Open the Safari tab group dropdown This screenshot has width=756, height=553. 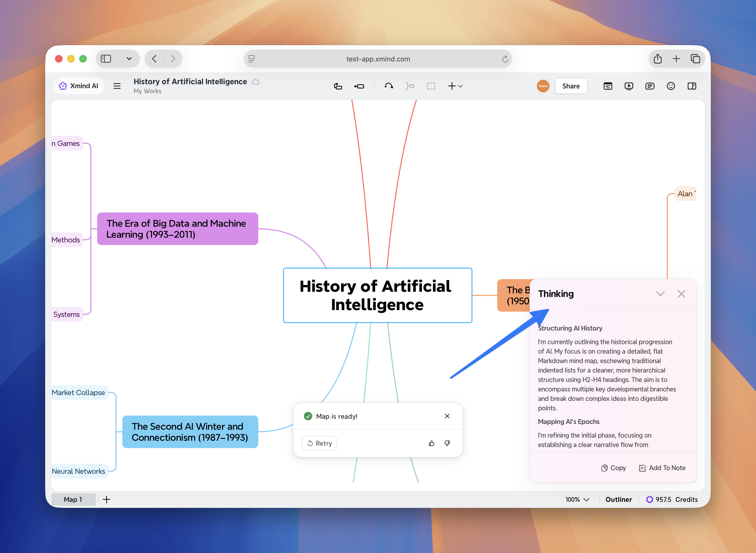[x=129, y=59]
